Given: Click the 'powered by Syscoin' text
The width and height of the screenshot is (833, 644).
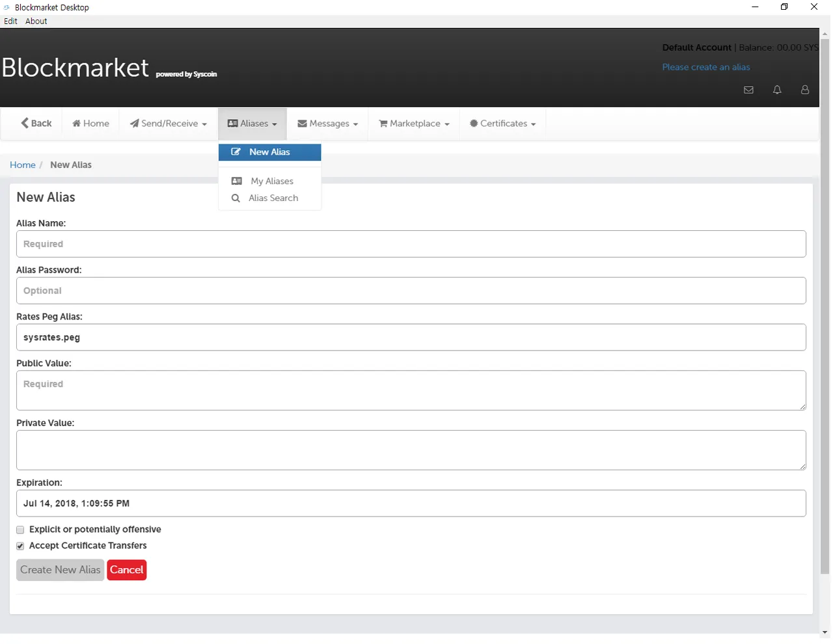Looking at the screenshot, I should click(x=187, y=74).
